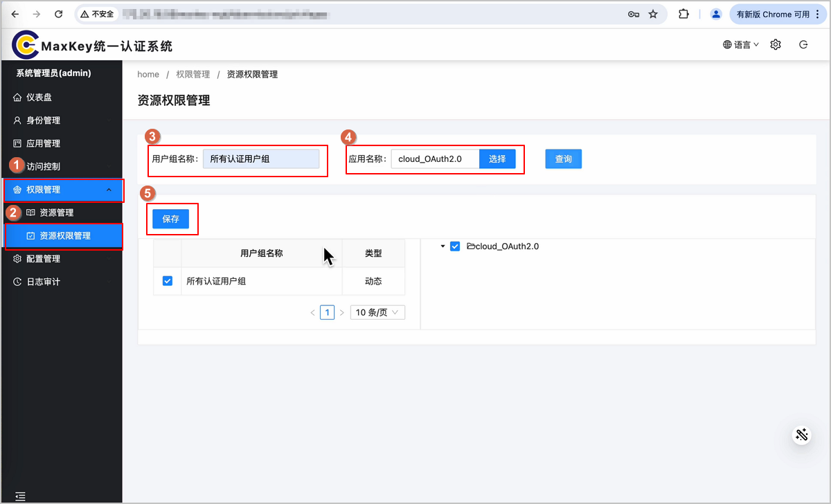Go to next page arrow in pagination
The height and width of the screenshot is (504, 831).
click(342, 312)
